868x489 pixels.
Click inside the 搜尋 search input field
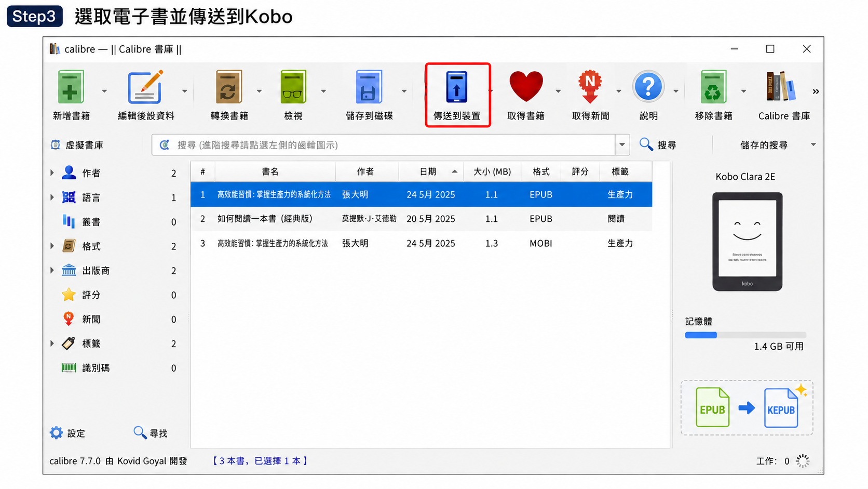(395, 145)
